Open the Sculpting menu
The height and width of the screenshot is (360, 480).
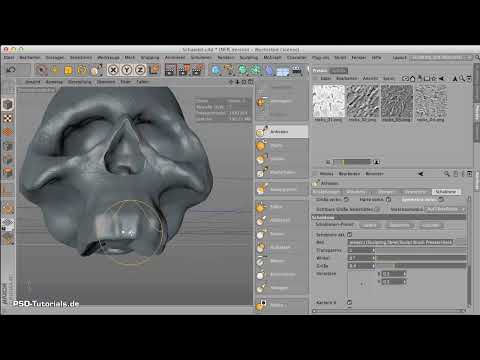[x=249, y=58]
